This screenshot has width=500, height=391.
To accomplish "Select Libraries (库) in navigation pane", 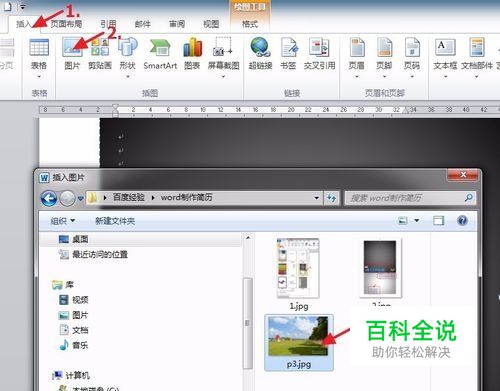I will (63, 285).
